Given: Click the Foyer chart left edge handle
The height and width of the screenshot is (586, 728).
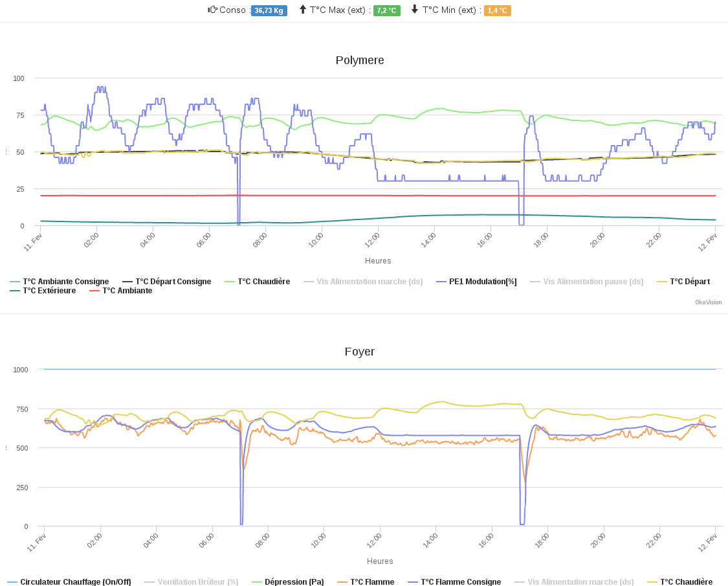Looking at the screenshot, I should pos(6,448).
